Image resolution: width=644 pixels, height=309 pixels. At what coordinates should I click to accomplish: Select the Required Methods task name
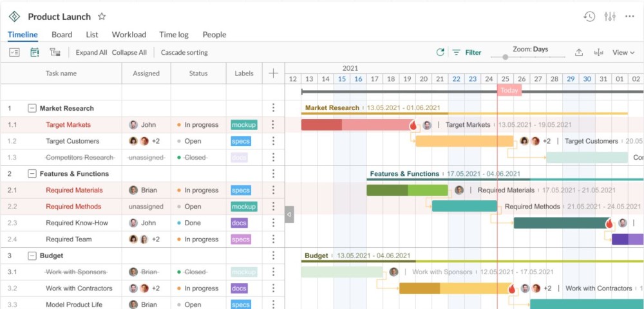coord(73,207)
